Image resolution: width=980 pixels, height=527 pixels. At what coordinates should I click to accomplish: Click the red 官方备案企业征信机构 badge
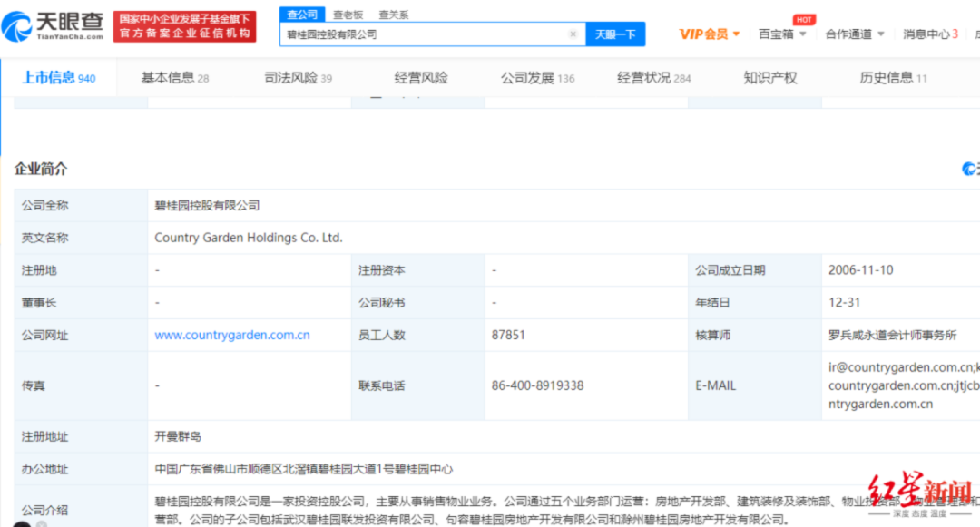point(184,25)
